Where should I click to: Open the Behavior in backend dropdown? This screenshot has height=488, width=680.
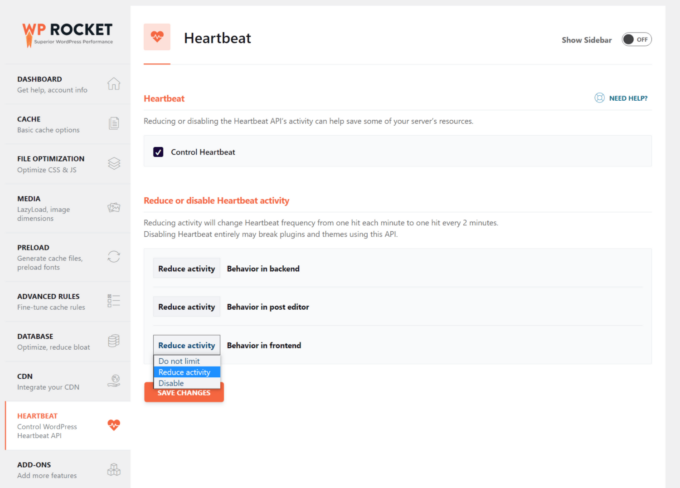pyautogui.click(x=186, y=268)
